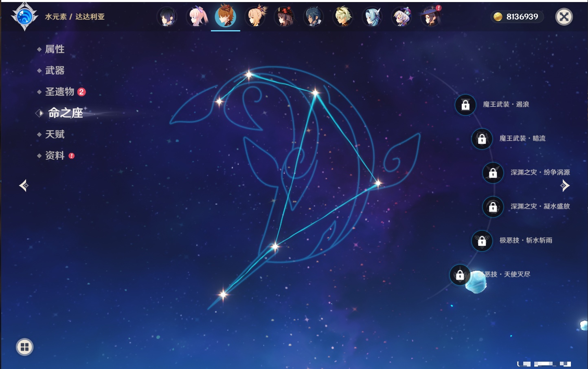
Task: Close the character screen
Action: pyautogui.click(x=564, y=17)
